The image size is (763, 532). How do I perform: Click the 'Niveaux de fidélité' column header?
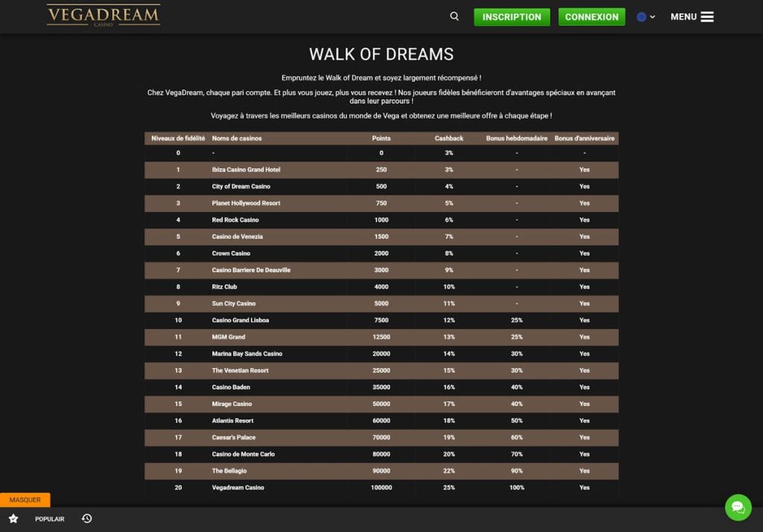click(178, 139)
